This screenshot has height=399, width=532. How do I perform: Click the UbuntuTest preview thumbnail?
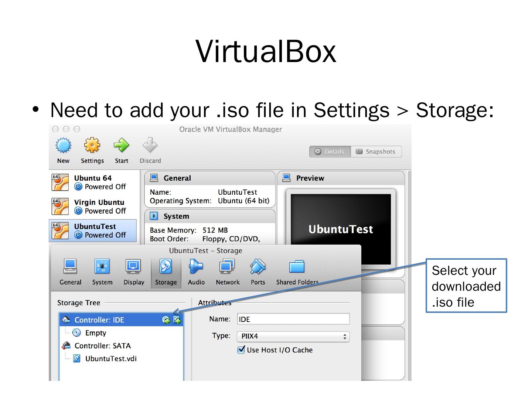[341, 229]
